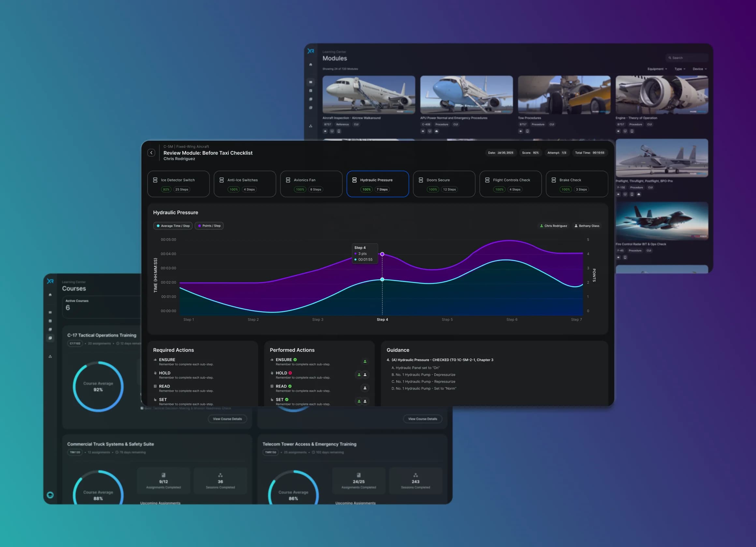Select the Home icon in the sidebar
Viewport: 756px width, 547px height.
tap(311, 64)
